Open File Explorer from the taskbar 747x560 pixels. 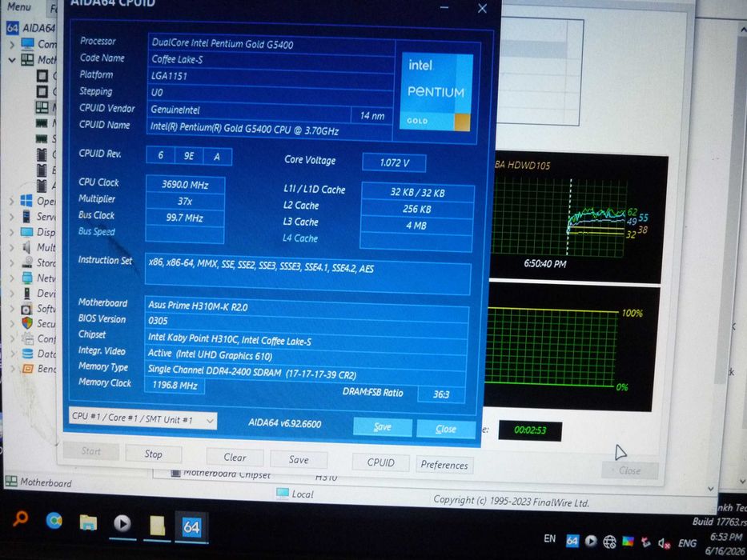tap(88, 522)
